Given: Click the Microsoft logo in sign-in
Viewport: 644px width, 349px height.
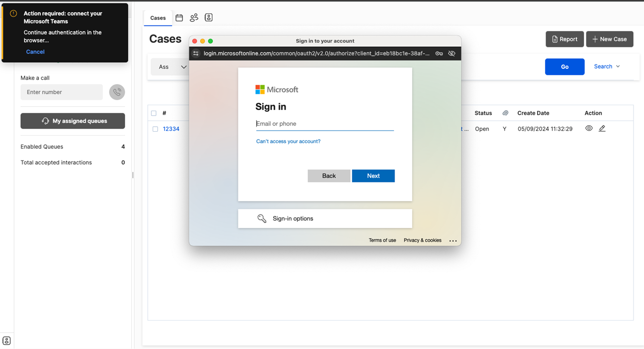Looking at the screenshot, I should [x=277, y=90].
